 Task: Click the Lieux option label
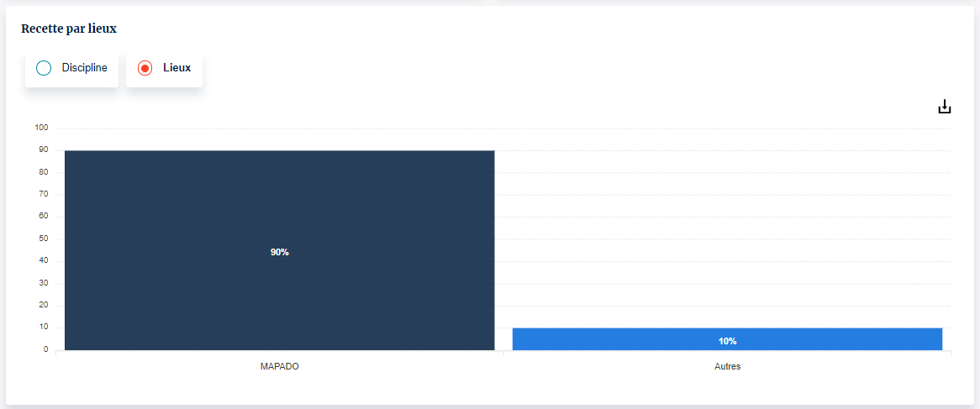(x=177, y=68)
